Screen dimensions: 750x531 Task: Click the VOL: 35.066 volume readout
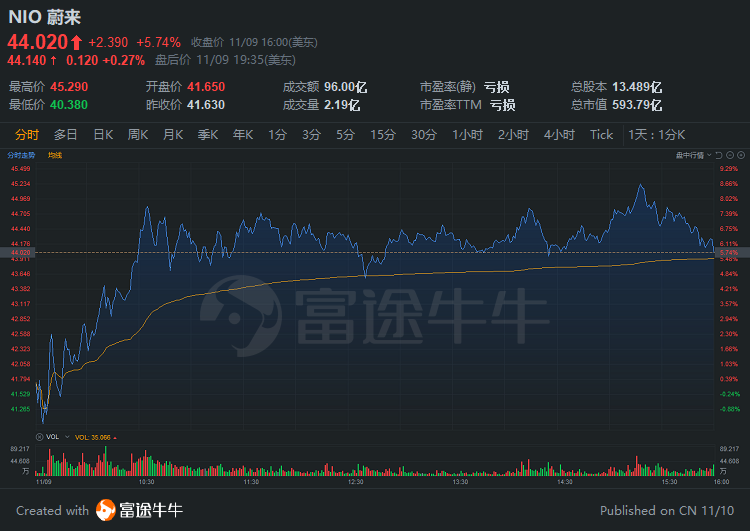pos(93,438)
